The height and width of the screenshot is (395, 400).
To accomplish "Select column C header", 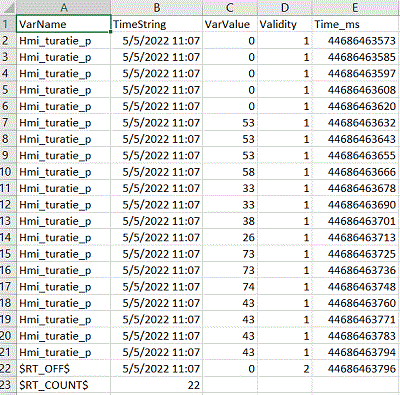I will click(230, 7).
